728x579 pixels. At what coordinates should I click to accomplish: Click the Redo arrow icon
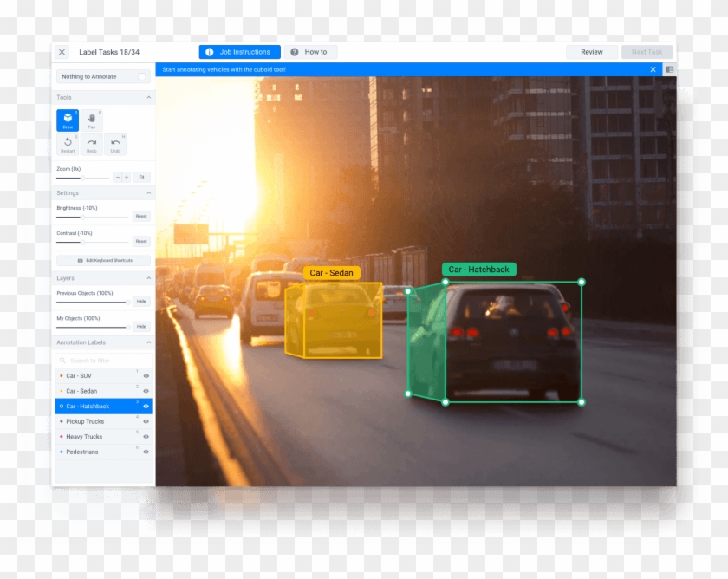point(91,144)
